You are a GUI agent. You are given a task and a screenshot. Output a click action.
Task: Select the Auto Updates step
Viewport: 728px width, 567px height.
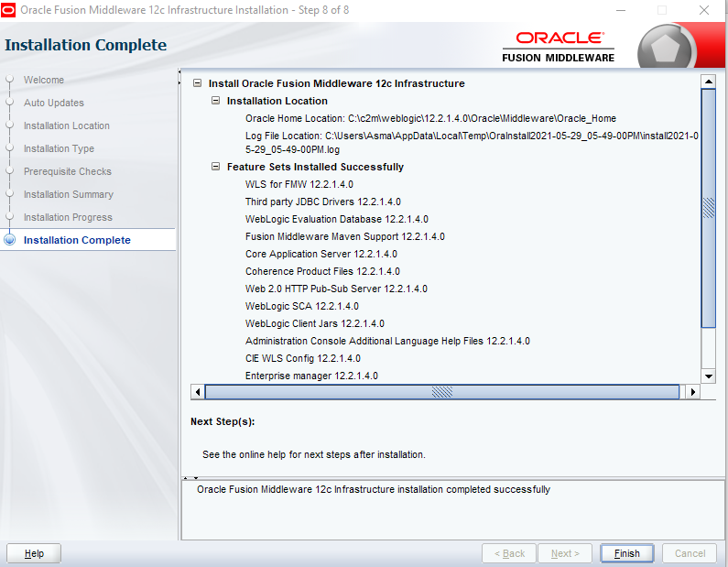54,103
